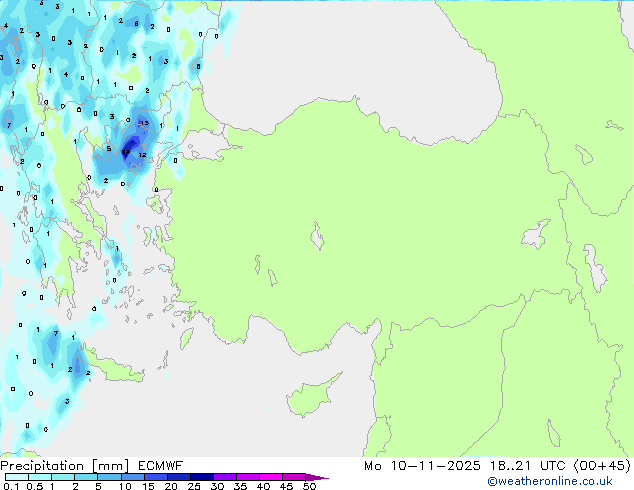Screen dimensions: 634x490
Task: Click the legend label '25'
Action: (x=194, y=486)
